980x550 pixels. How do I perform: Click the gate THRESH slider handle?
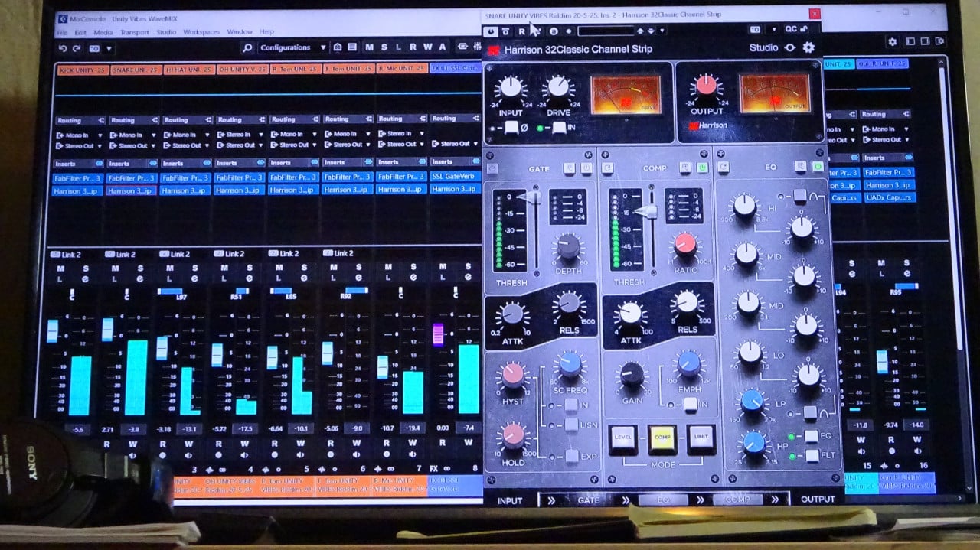click(528, 197)
